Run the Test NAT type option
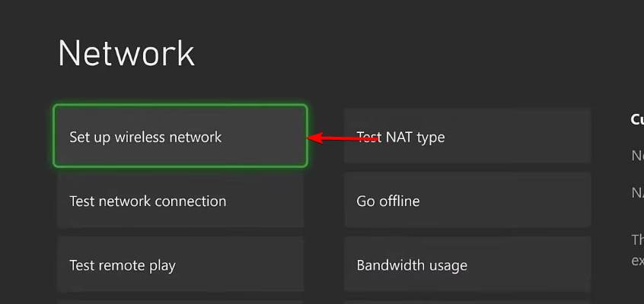The image size is (644, 304). pyautogui.click(x=467, y=136)
